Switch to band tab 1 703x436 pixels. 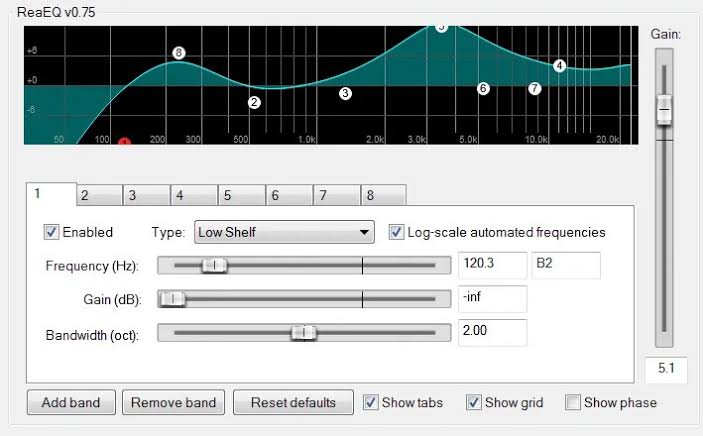[51, 194]
